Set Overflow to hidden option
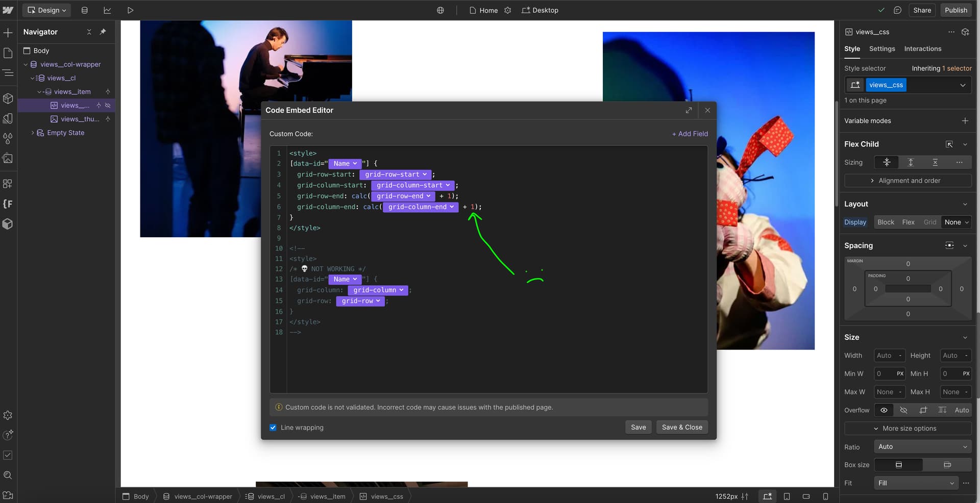The height and width of the screenshot is (503, 980). 903,410
